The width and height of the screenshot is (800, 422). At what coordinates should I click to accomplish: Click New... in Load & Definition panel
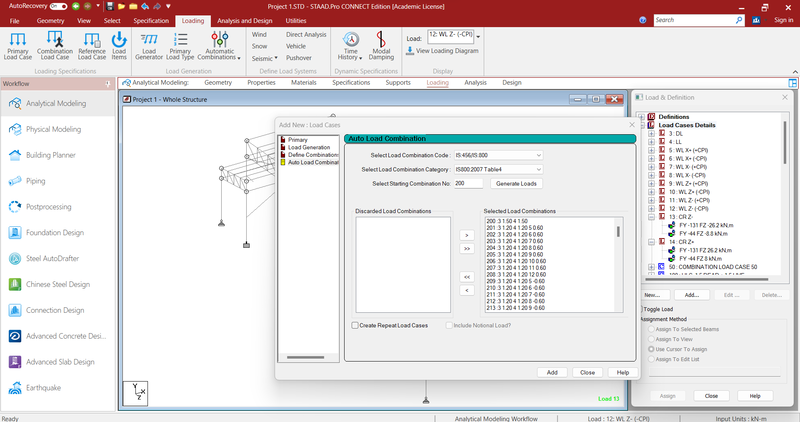click(652, 295)
